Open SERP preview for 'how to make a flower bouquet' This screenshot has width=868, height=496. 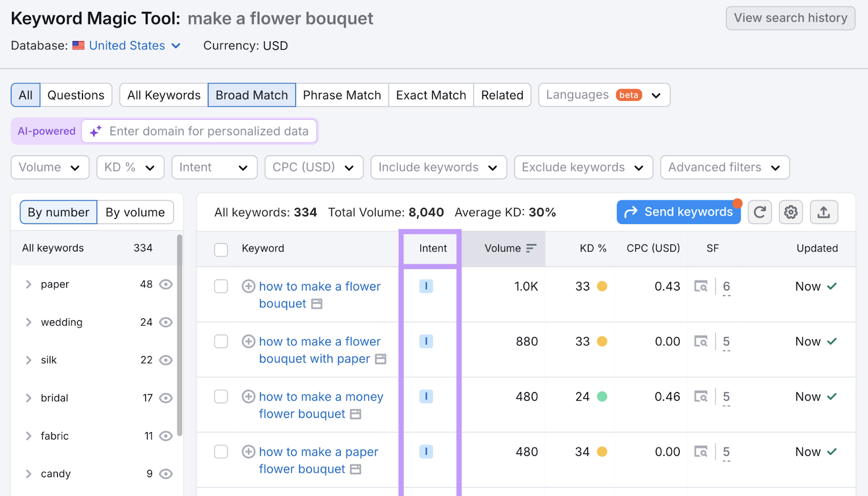click(701, 286)
